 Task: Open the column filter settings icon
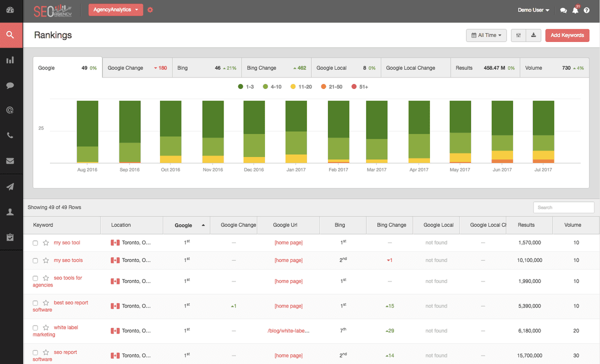(x=518, y=35)
